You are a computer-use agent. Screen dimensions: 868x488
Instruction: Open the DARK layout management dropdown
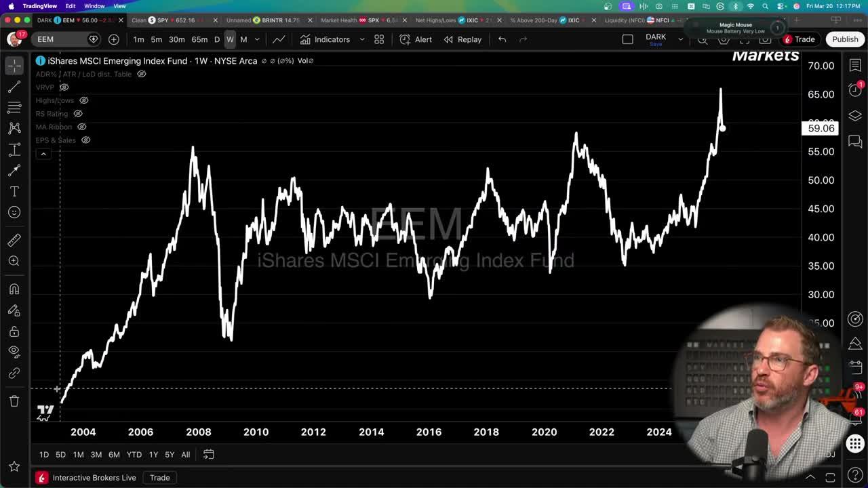[x=680, y=39]
